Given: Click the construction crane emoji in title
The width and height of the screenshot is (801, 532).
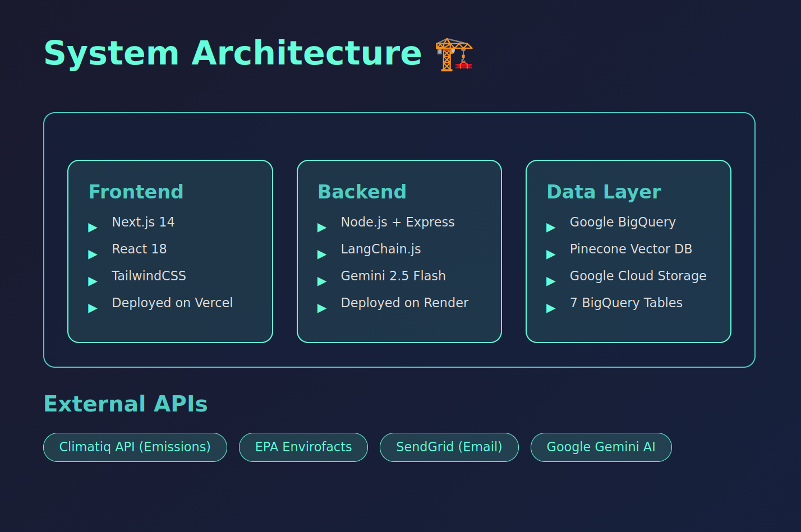Looking at the screenshot, I should [454, 54].
